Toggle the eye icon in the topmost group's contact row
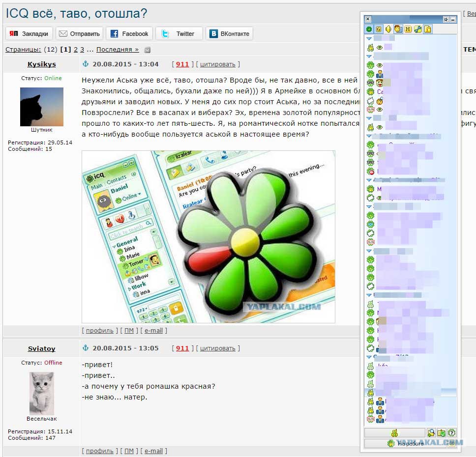The width and height of the screenshot is (476, 457). pyautogui.click(x=380, y=48)
